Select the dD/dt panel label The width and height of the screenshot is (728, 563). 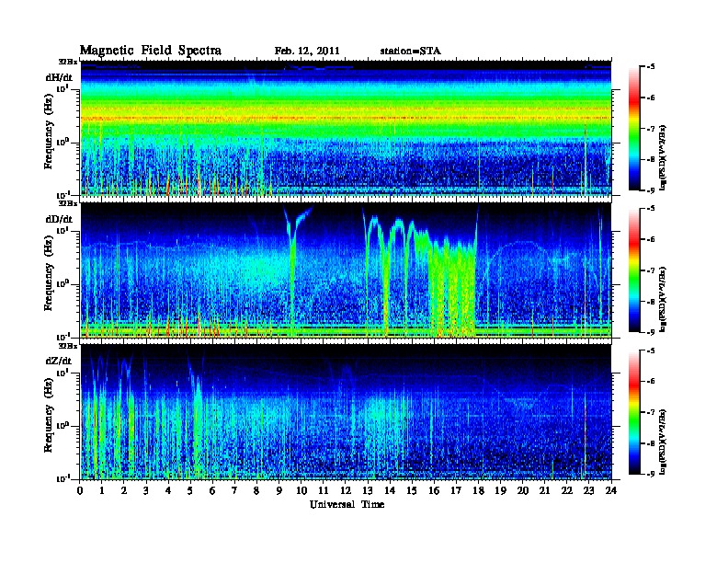[x=60, y=219]
